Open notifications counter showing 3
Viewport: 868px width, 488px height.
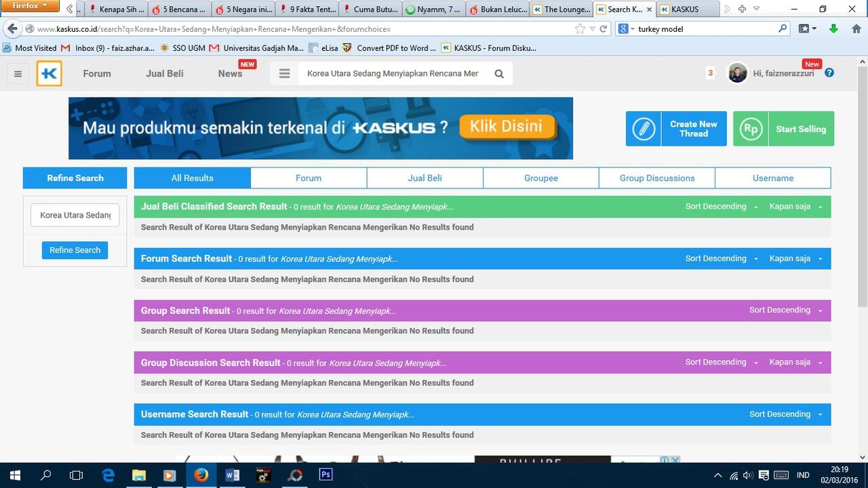tap(710, 73)
